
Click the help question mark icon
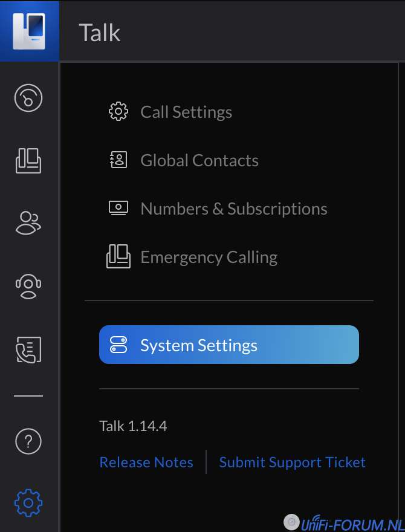(x=28, y=442)
